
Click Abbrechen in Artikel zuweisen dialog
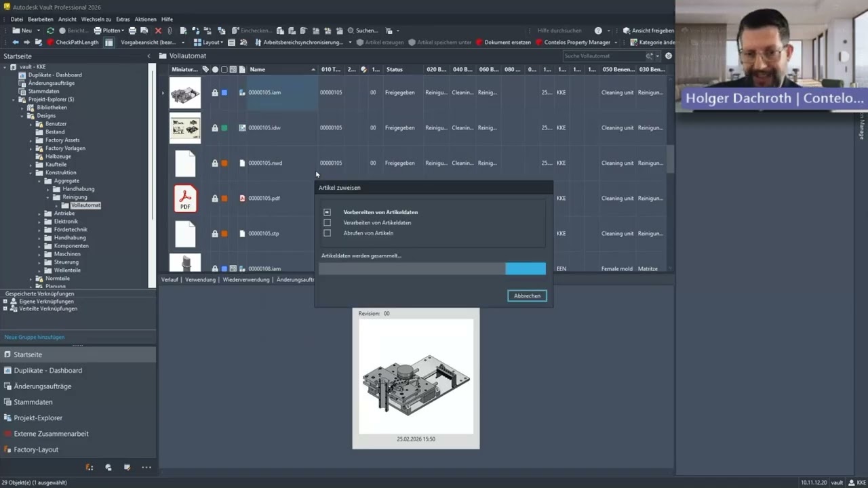527,296
